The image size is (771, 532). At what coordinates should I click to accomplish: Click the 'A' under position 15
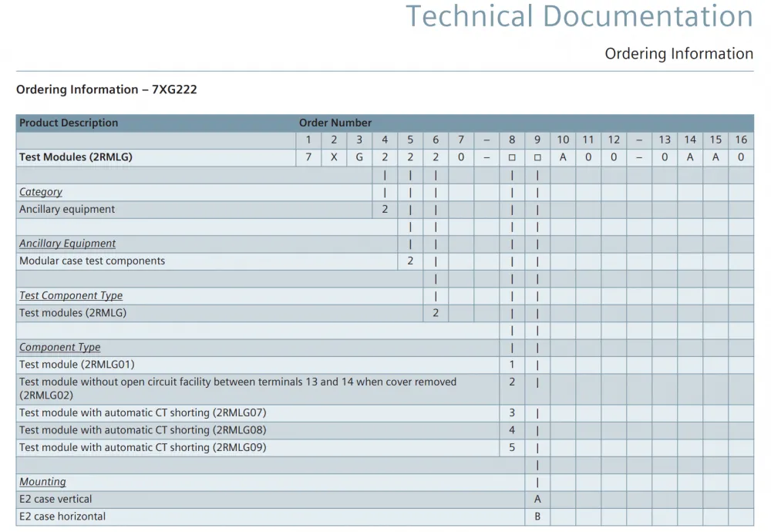(716, 157)
